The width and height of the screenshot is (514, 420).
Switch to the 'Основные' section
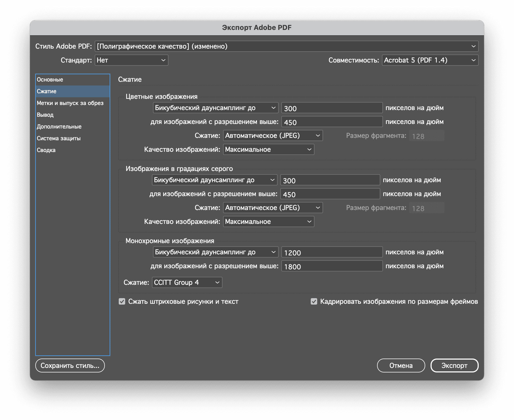[72, 80]
